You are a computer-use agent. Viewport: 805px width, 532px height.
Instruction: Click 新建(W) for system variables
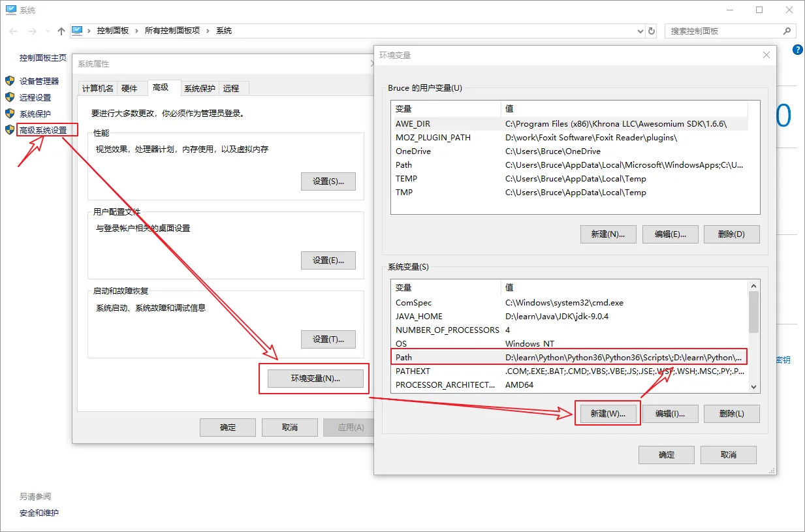coord(608,413)
